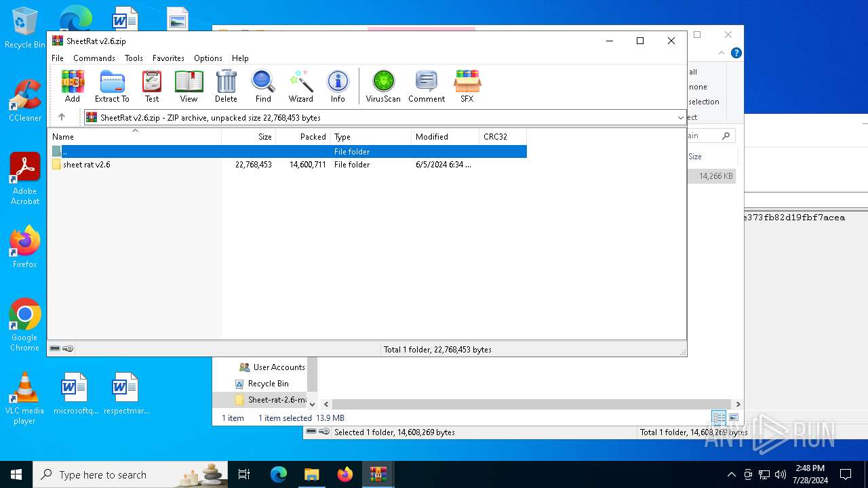Switch to WinRAR taskbar button

(378, 474)
